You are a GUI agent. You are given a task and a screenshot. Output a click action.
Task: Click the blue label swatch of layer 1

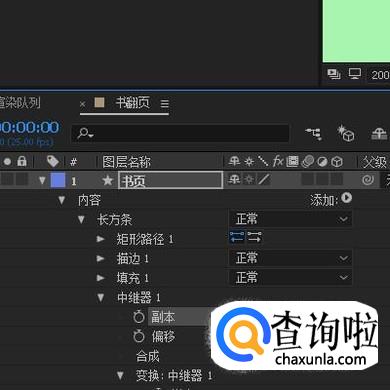(x=58, y=180)
